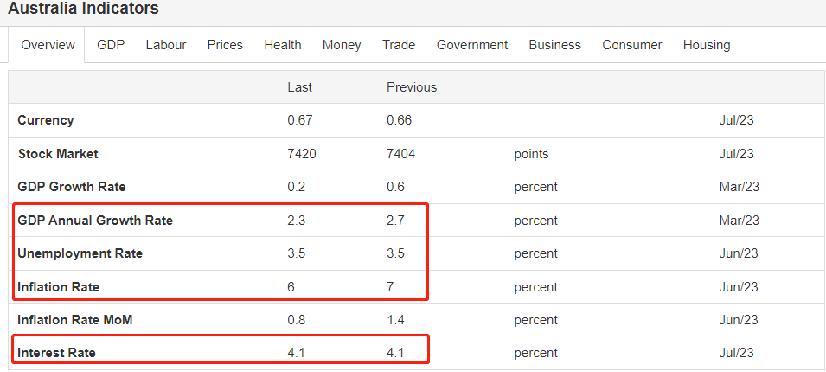Select the Trade tab

(399, 45)
